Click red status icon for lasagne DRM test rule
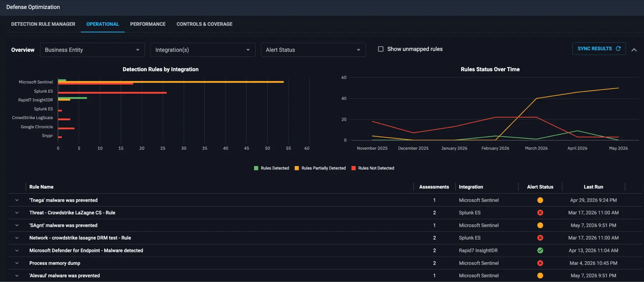 [540, 238]
